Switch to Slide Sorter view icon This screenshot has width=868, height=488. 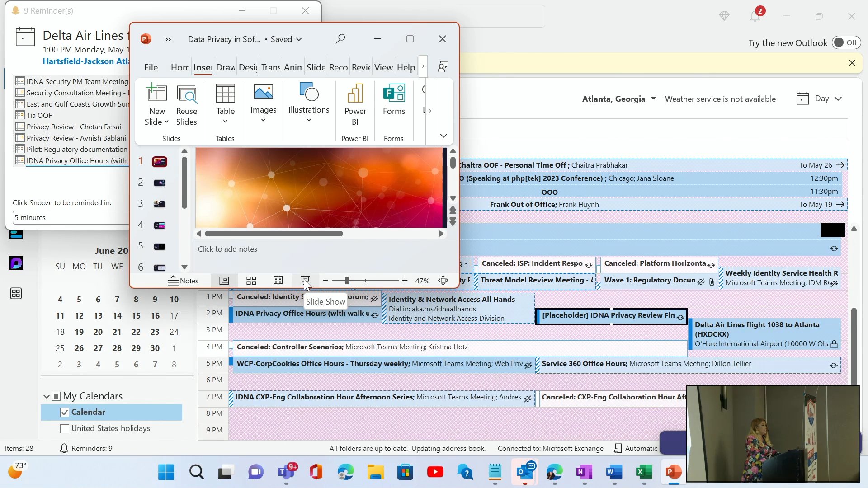tap(251, 281)
